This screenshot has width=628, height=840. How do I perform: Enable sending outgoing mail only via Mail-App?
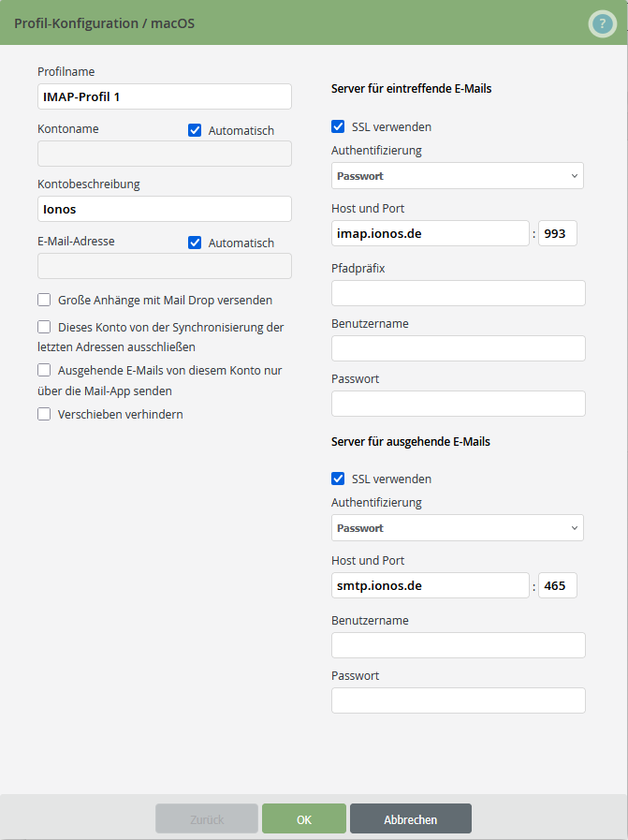click(x=43, y=370)
